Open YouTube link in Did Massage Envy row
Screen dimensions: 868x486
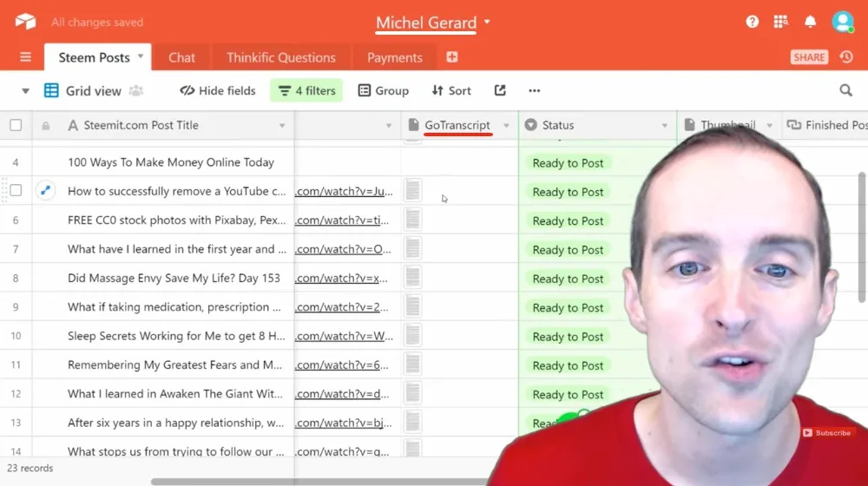tap(341, 278)
